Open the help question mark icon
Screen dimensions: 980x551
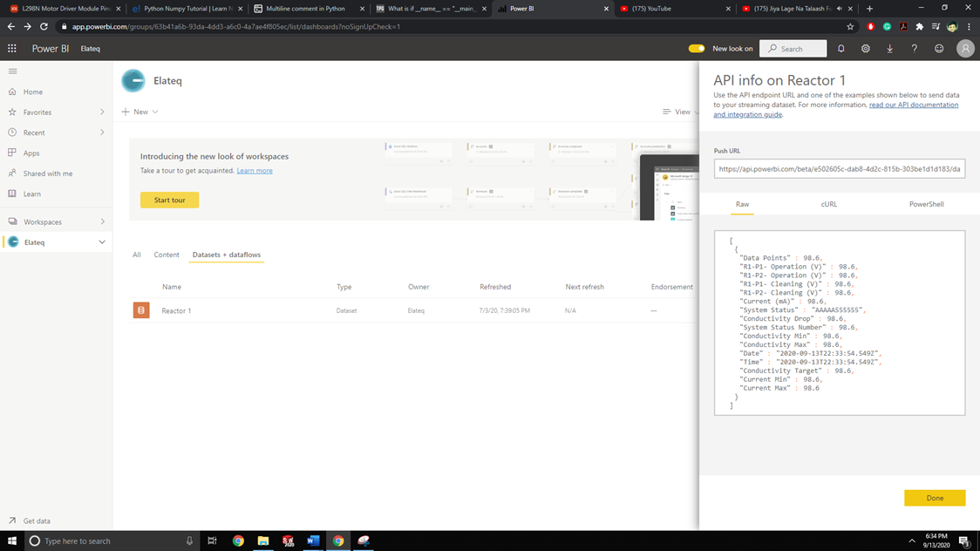point(915,48)
